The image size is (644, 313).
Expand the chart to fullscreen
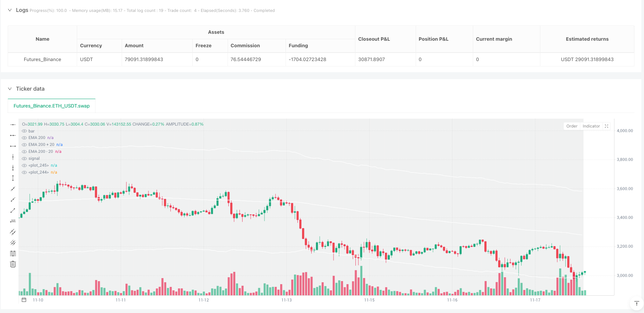606,126
